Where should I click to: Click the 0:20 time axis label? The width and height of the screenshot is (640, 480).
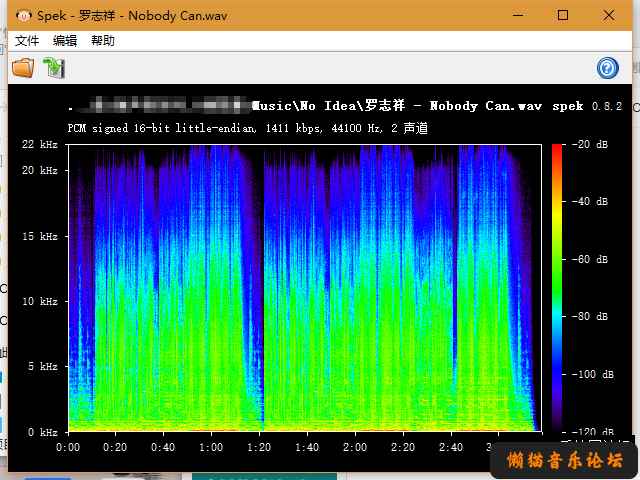[115, 447]
